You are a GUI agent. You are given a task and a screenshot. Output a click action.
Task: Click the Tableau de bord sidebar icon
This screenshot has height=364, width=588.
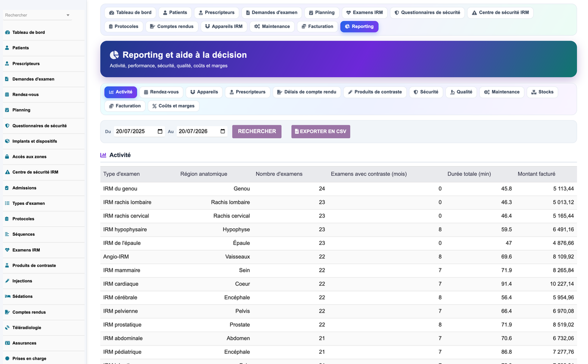pyautogui.click(x=7, y=32)
